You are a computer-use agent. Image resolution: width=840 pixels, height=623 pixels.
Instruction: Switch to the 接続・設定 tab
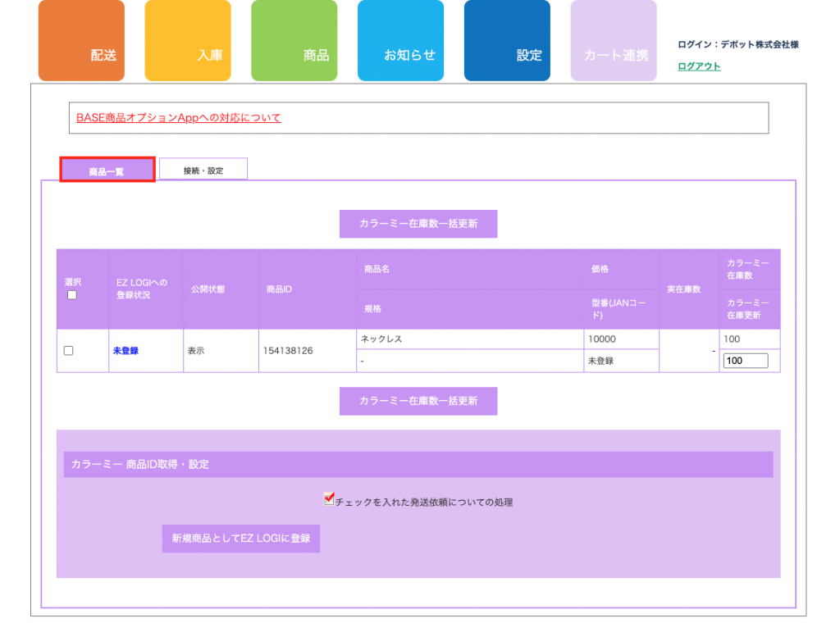click(x=203, y=171)
